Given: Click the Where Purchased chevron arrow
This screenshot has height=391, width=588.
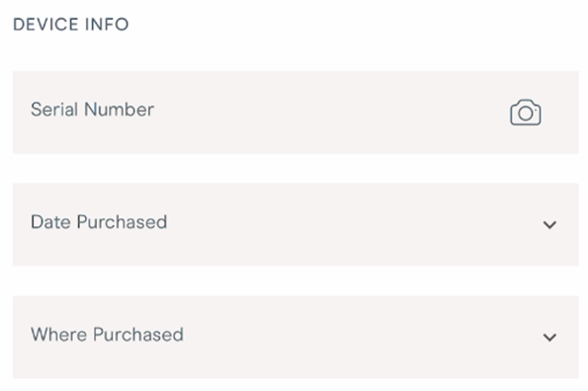Looking at the screenshot, I should click(x=549, y=337).
